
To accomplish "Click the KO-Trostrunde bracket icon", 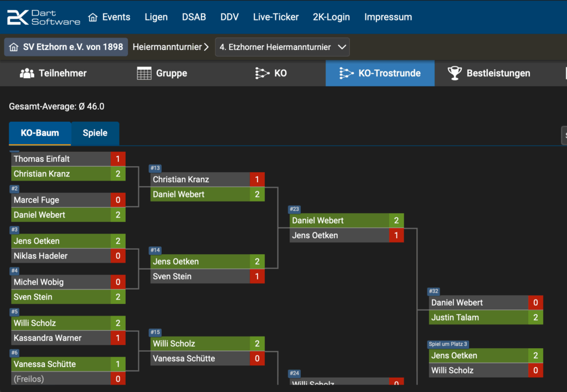I will pyautogui.click(x=346, y=73).
